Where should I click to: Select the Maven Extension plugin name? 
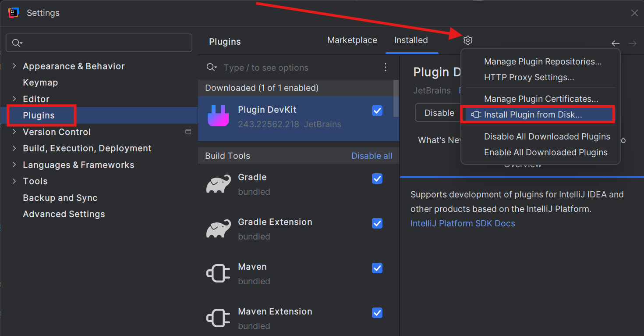(275, 311)
